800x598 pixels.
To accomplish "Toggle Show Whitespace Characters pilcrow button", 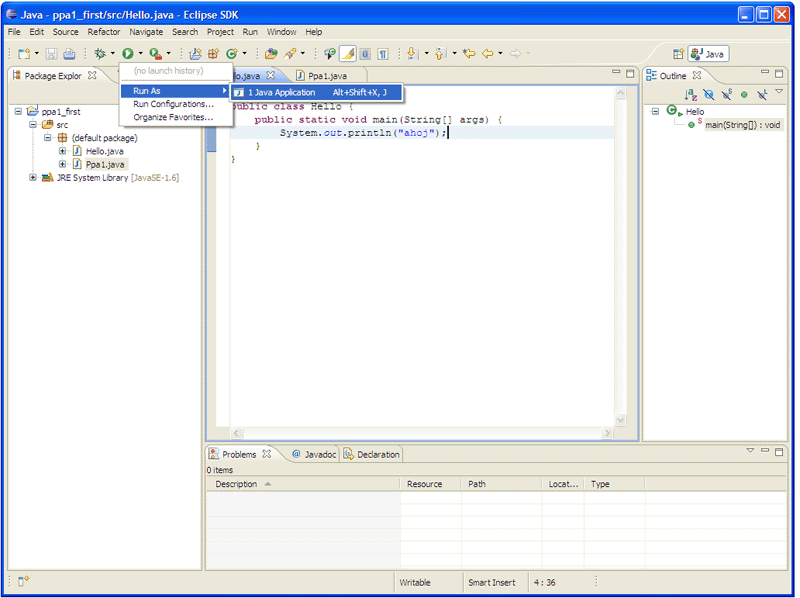I will [x=383, y=54].
